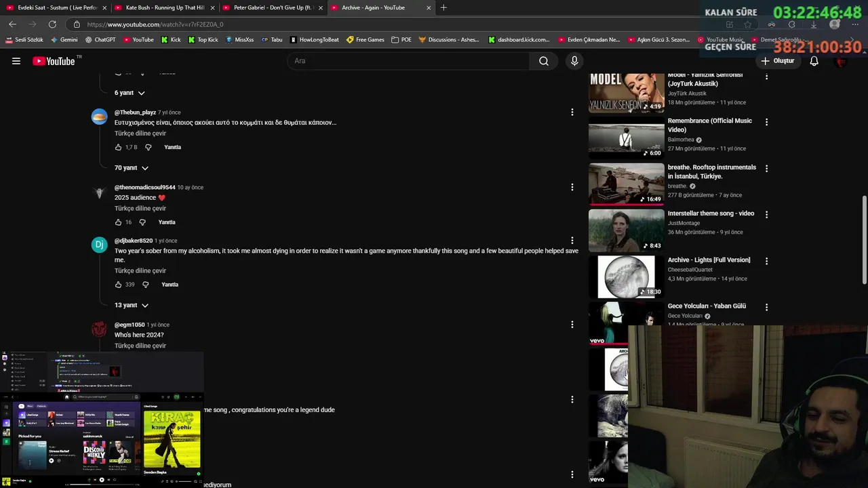Open more options for Interstellar theme song
The image size is (868, 488).
(x=766, y=214)
